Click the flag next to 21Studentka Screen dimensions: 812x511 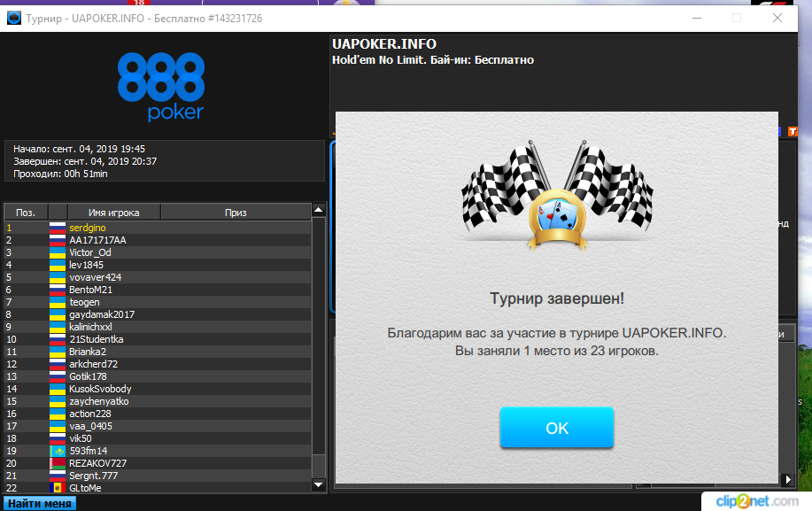pyautogui.click(x=58, y=339)
